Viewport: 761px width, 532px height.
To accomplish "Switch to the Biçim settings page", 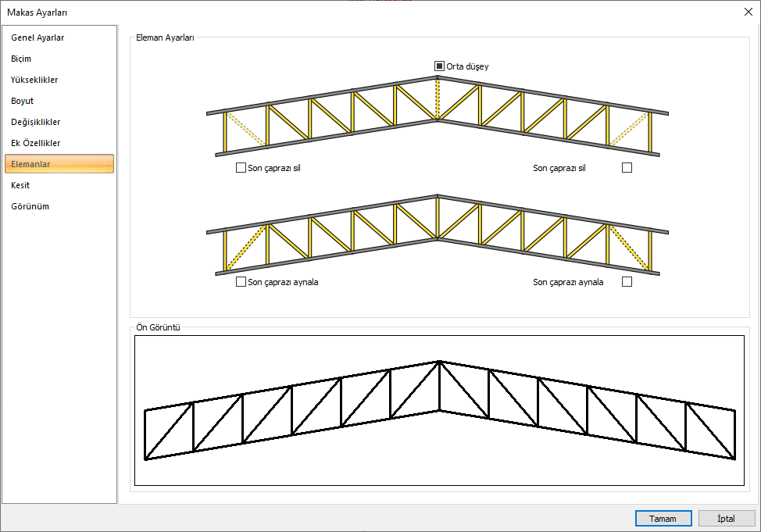I will (x=21, y=59).
